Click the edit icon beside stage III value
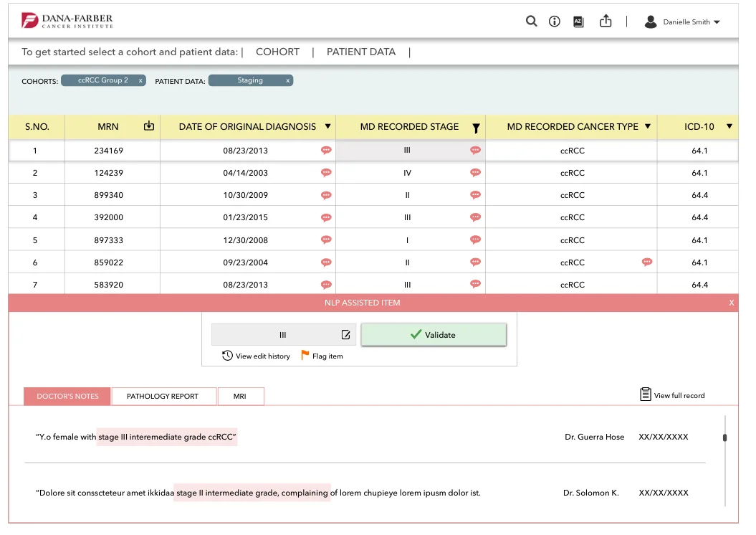Viewport: 756px width, 535px height. coord(345,334)
